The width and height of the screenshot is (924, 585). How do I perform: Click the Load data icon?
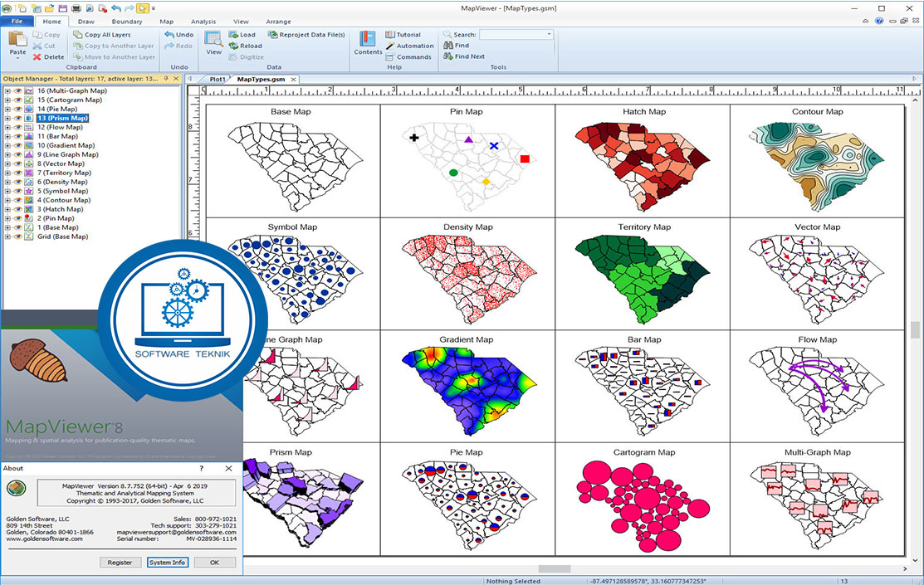point(233,35)
